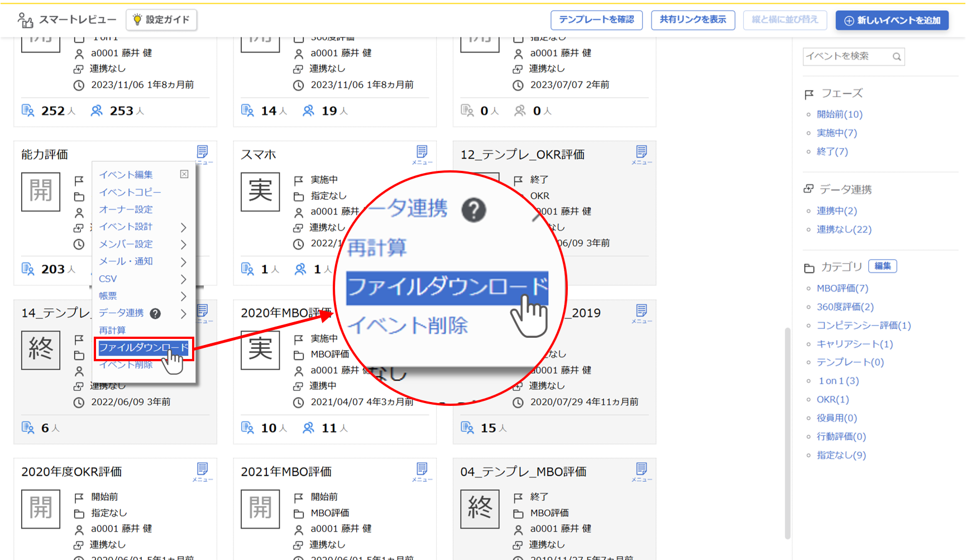Open menu icon on 04_テンプレ_MBO評価 card

[641, 471]
